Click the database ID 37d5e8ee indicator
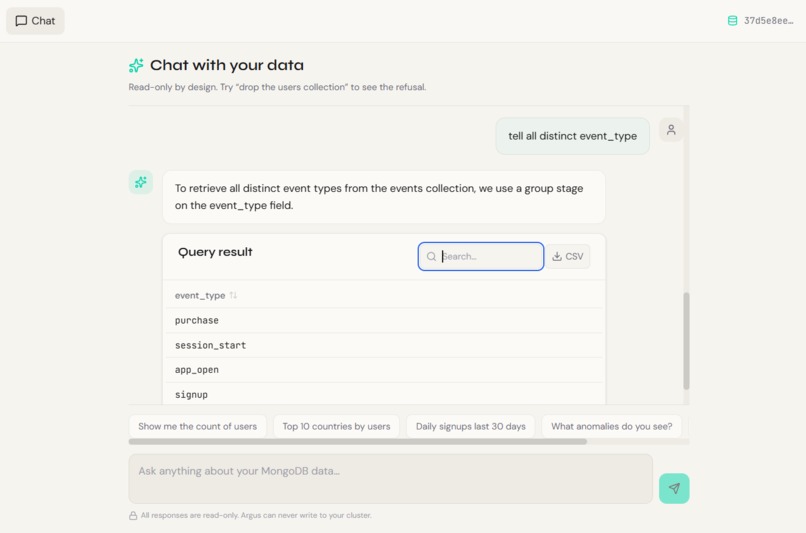The height and width of the screenshot is (533, 806). coord(760,21)
